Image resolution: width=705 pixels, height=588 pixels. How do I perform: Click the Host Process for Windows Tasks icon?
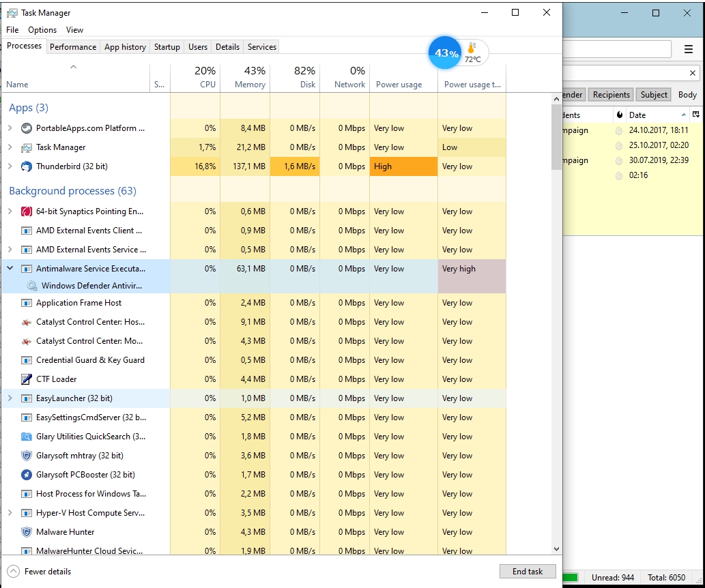pyautogui.click(x=27, y=494)
